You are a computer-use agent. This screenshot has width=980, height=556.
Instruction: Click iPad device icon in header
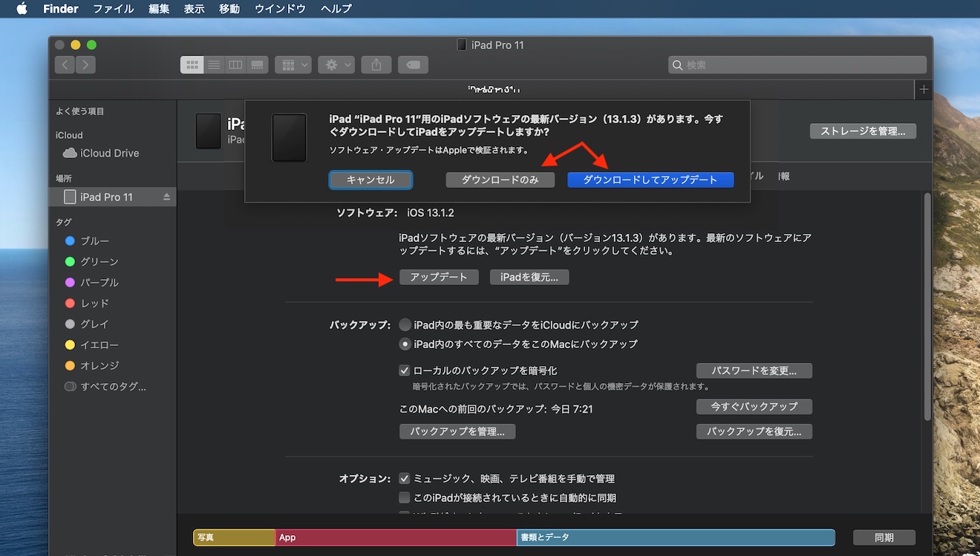point(208,131)
